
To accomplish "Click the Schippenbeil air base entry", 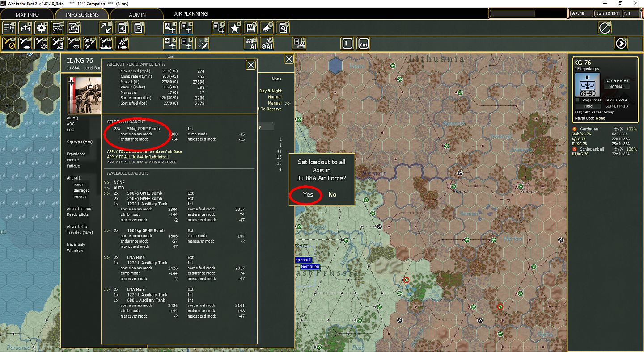I will [x=591, y=149].
